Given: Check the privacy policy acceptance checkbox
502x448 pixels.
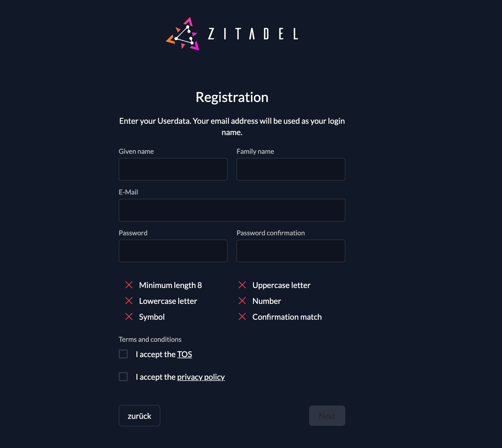Looking at the screenshot, I should tap(123, 377).
